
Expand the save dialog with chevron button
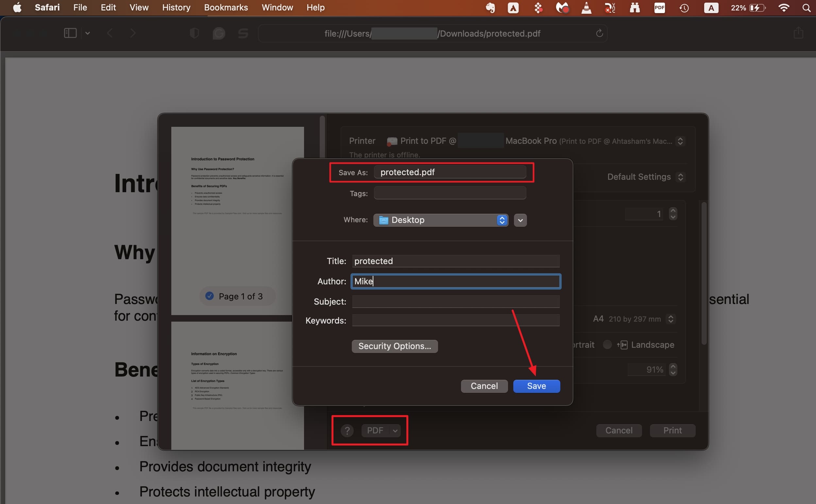click(x=520, y=220)
